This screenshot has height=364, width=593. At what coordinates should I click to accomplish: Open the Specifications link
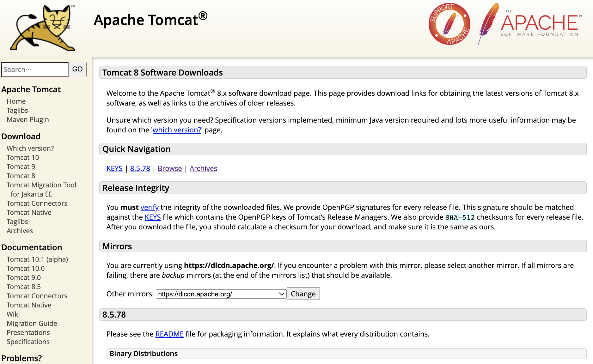pyautogui.click(x=28, y=342)
